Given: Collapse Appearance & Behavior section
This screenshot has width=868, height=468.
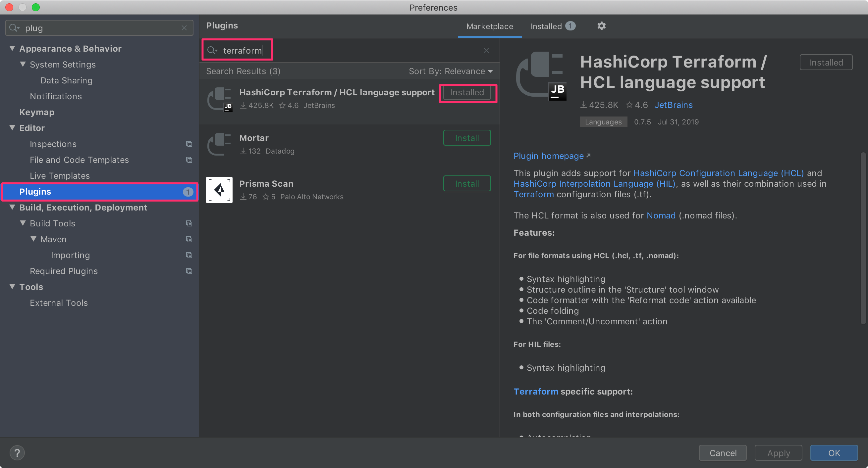Looking at the screenshot, I should (13, 48).
